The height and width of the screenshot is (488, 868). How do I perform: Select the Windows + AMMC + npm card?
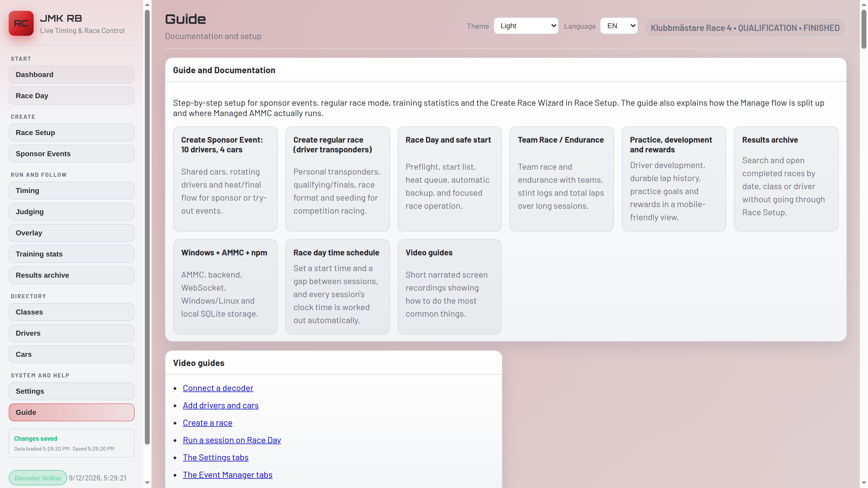click(225, 287)
